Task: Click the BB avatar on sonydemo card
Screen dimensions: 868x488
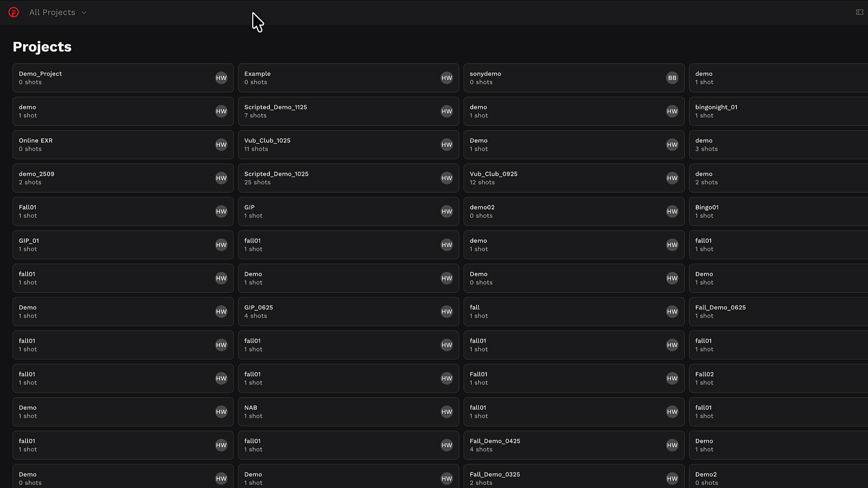Action: pyautogui.click(x=672, y=78)
